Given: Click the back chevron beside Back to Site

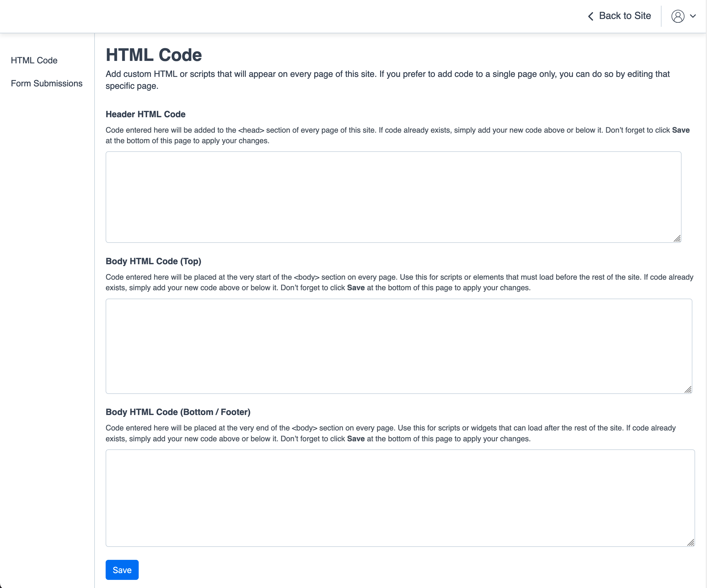Looking at the screenshot, I should (591, 16).
